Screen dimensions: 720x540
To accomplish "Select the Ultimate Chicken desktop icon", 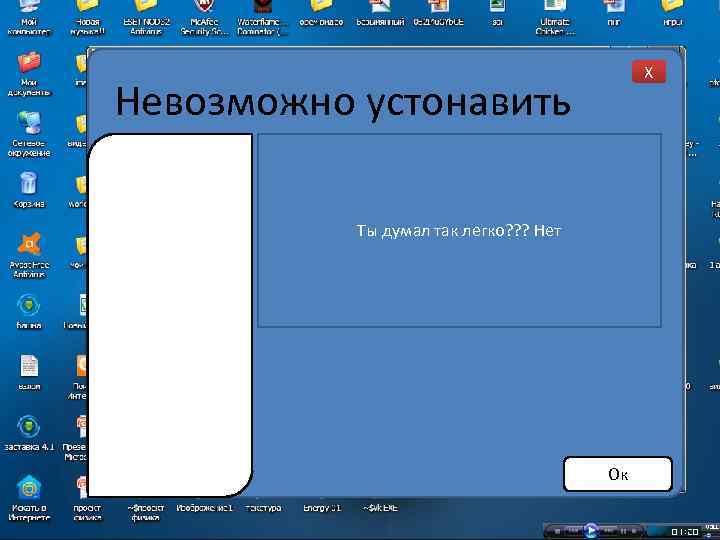I will tap(555, 17).
